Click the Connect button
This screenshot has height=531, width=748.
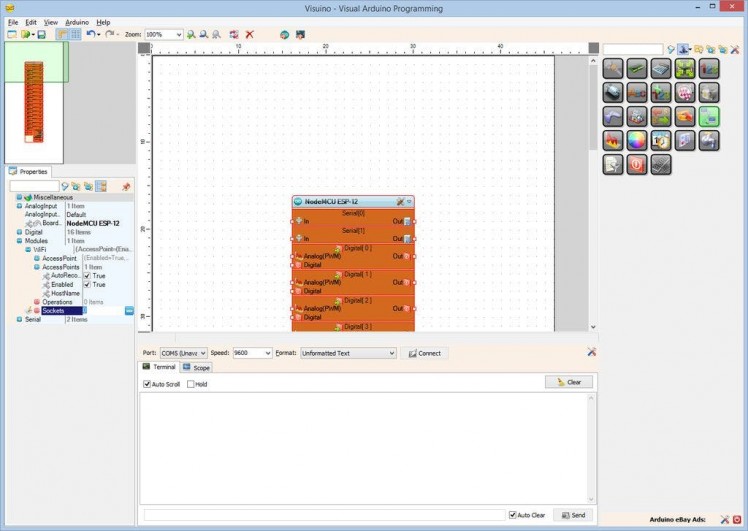click(424, 353)
